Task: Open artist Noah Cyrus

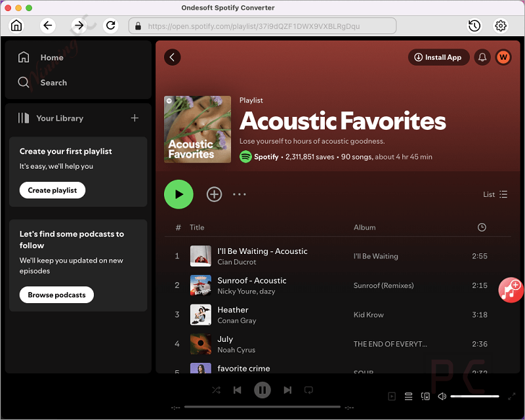Action: tap(236, 350)
